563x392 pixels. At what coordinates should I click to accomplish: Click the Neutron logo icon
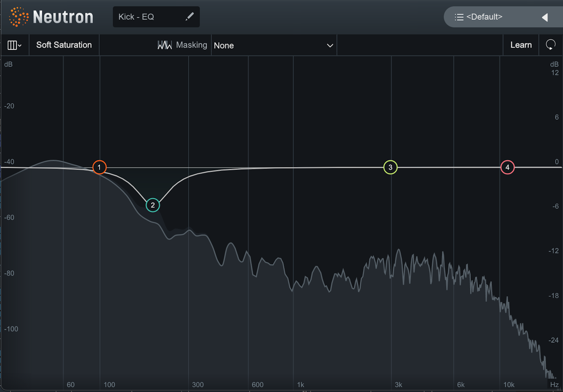19,17
